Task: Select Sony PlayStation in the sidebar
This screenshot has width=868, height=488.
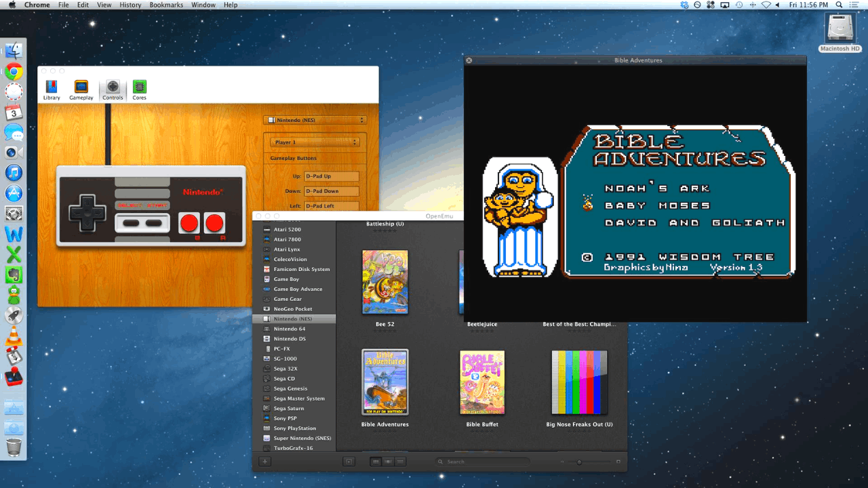Action: (294, 428)
